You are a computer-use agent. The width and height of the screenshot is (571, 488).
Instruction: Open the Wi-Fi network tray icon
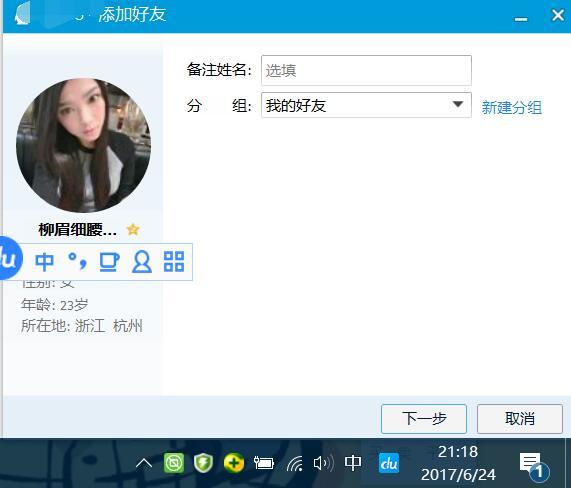point(295,464)
